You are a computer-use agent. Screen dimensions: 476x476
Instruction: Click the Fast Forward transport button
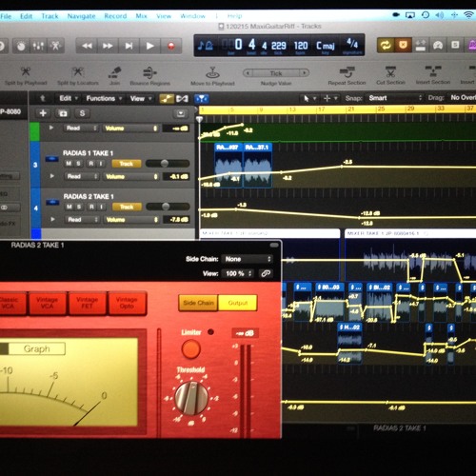108,47
